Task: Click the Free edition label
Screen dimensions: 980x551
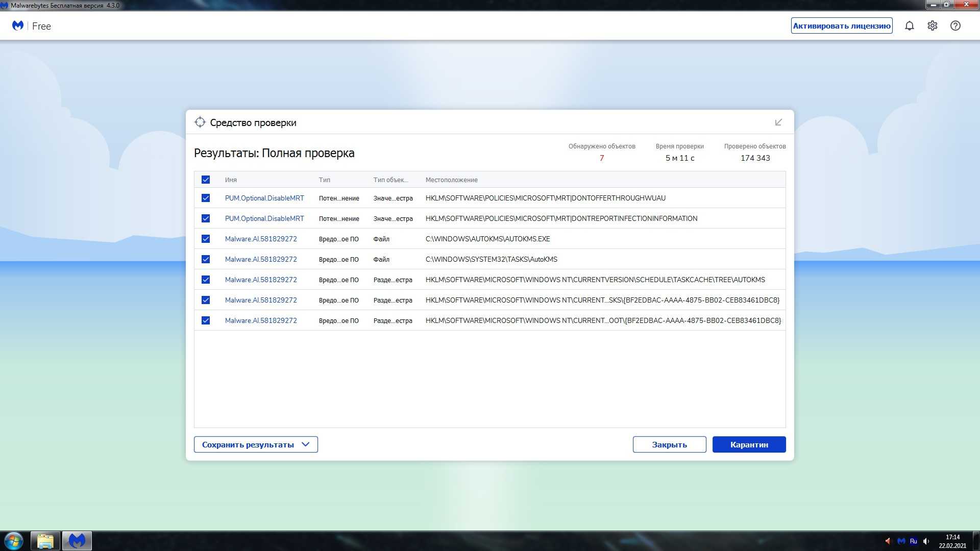Action: [41, 26]
